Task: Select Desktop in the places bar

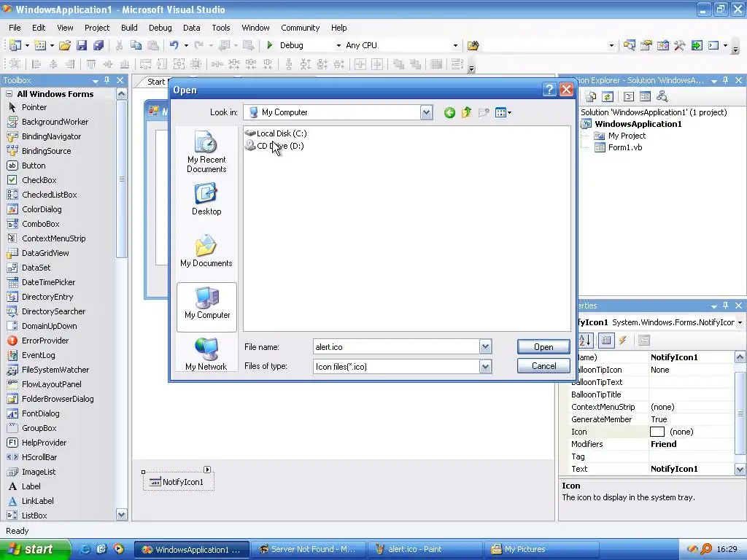Action: [x=206, y=200]
